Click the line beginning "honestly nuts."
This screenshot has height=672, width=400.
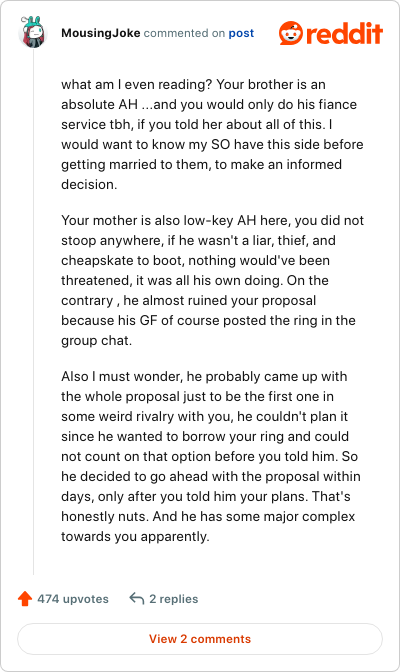click(x=208, y=516)
